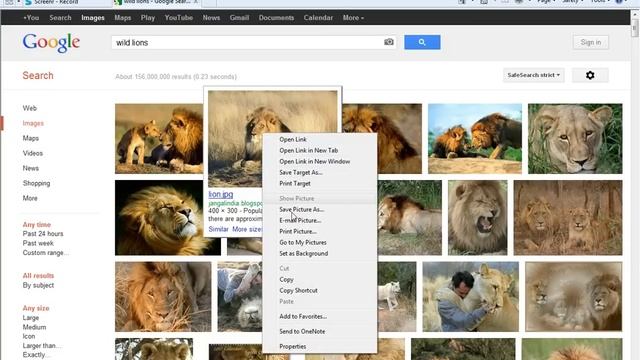
Task: Go to Maps in the top bar
Action: point(122,18)
